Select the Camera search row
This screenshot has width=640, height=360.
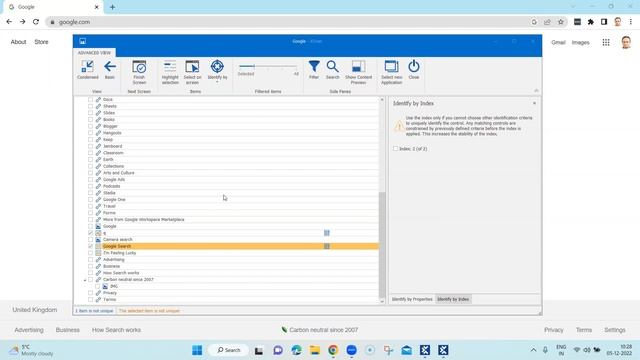227,240
